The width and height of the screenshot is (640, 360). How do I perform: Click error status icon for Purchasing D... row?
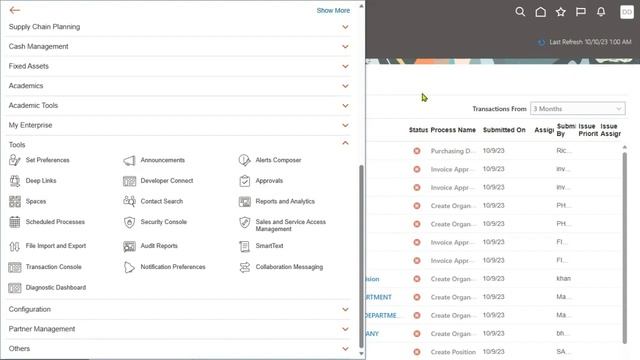click(x=417, y=151)
